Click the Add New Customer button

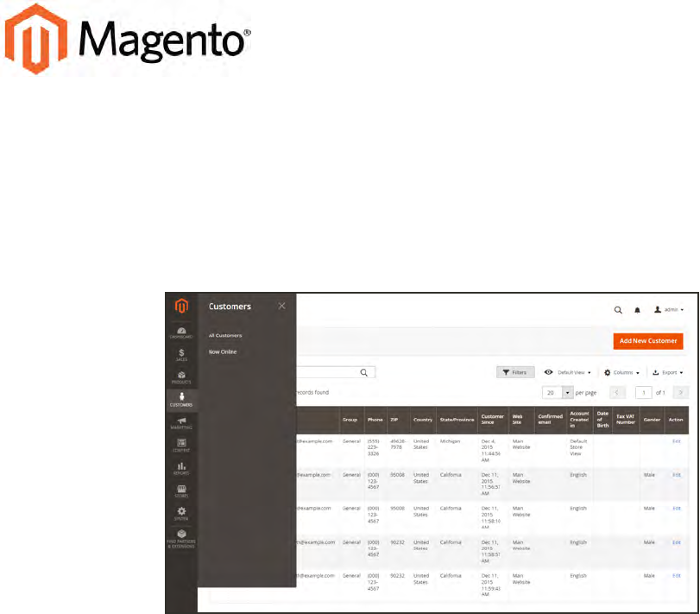point(648,341)
